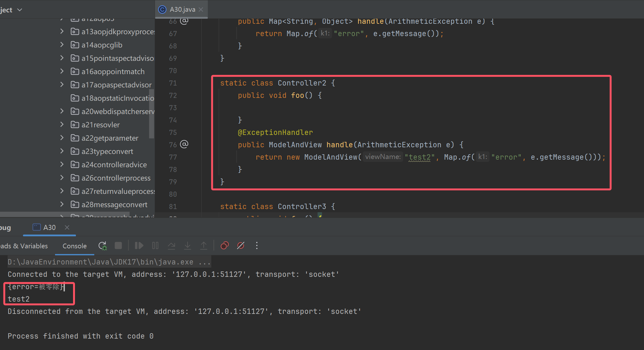Select the a28messageconvert package
Image resolution: width=644 pixels, height=350 pixels.
pyautogui.click(x=115, y=205)
